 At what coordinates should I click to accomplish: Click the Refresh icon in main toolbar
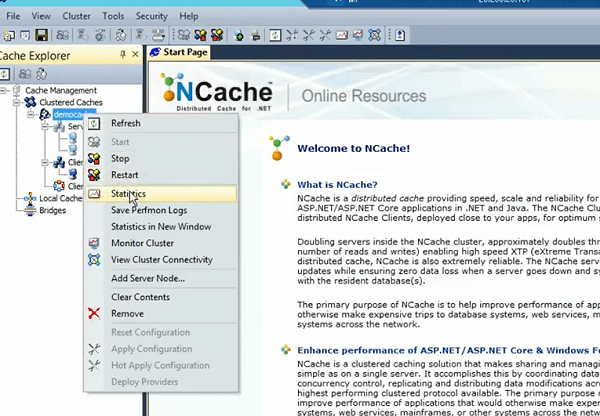pyautogui.click(x=275, y=35)
